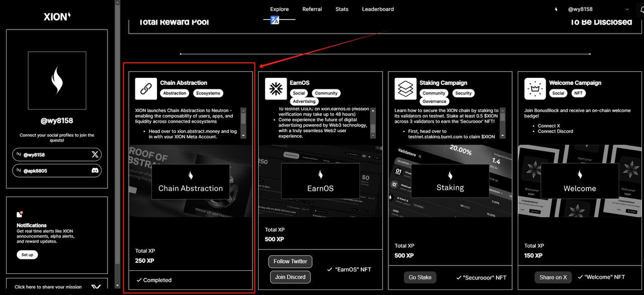644x295 pixels.
Task: Select the Governance tag
Action: pos(434,102)
